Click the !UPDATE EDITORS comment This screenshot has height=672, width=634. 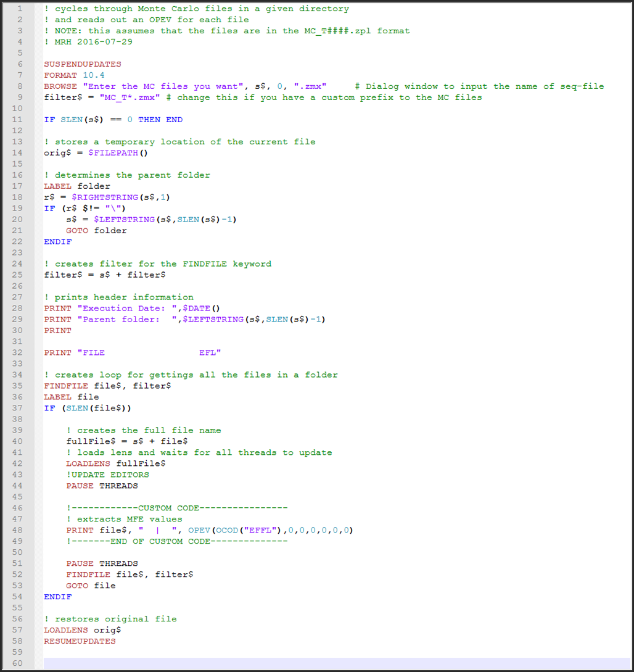pos(107,475)
